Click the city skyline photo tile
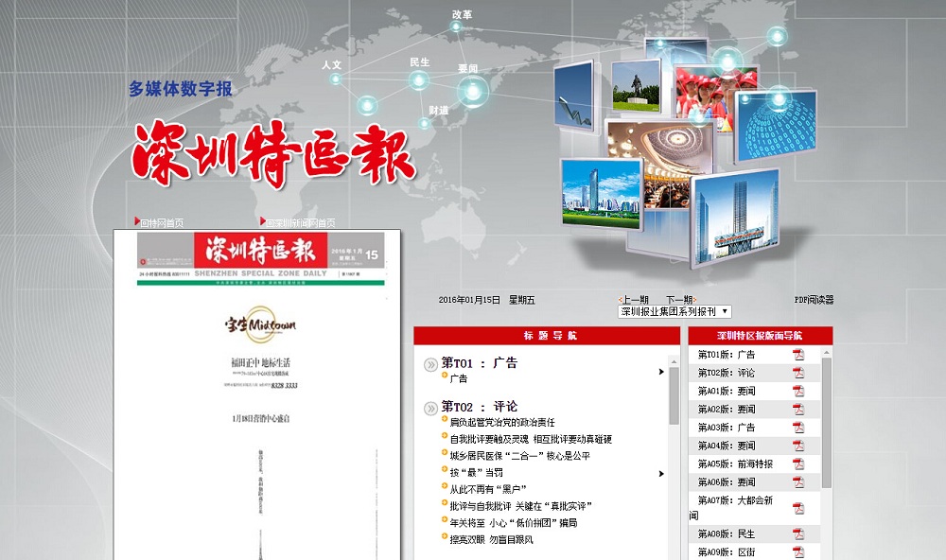946x560 pixels. point(602,193)
